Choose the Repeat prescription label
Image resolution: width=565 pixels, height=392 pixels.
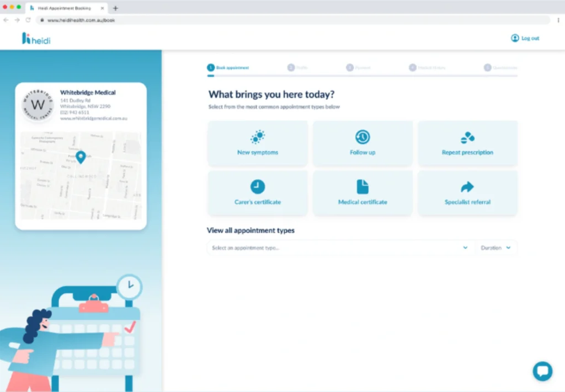point(467,152)
